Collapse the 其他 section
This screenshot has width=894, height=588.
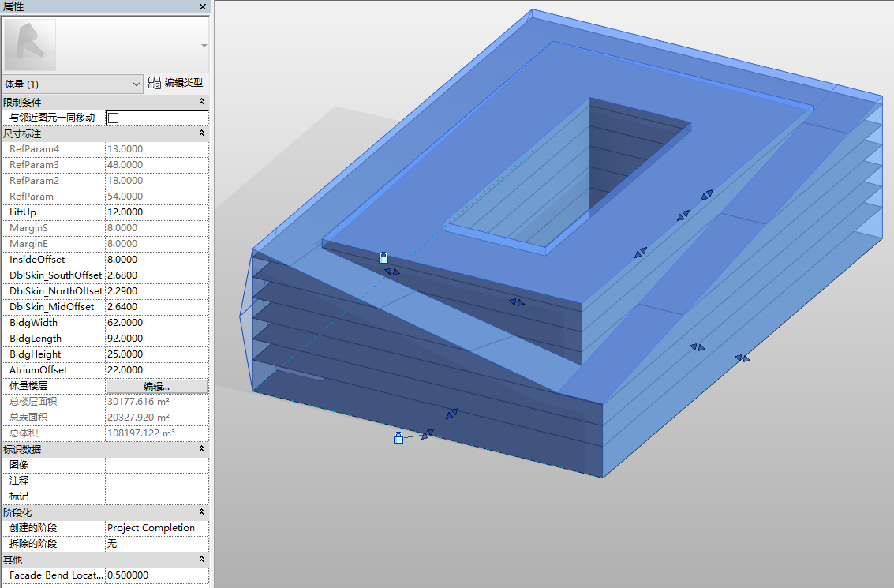point(201,560)
